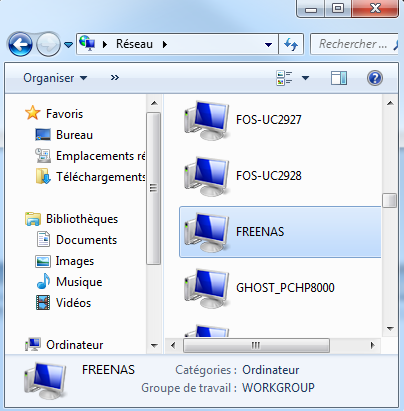The width and height of the screenshot is (404, 411).
Task: Open recent pages dropdown arrow
Action: tap(68, 44)
